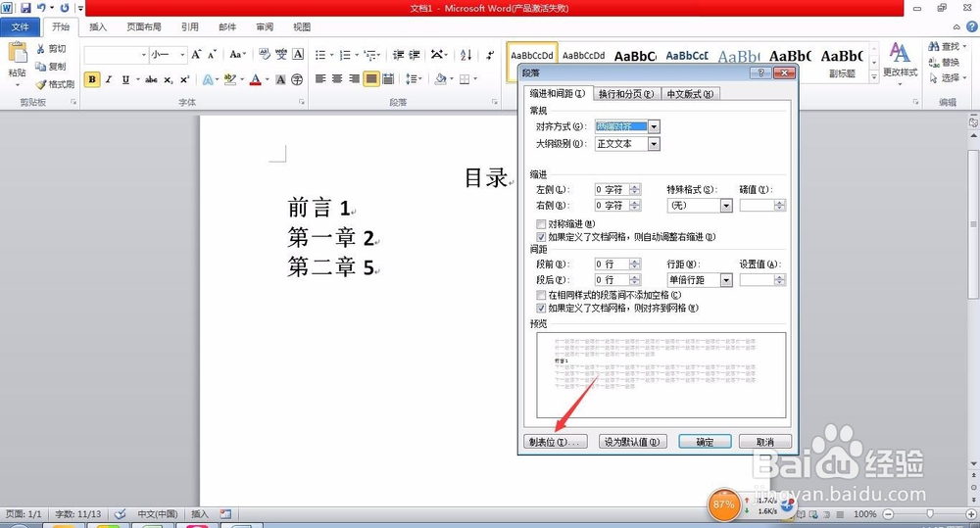Image resolution: width=980 pixels, height=528 pixels.
Task: Click the Decrease Indent icon
Action: coord(398,55)
